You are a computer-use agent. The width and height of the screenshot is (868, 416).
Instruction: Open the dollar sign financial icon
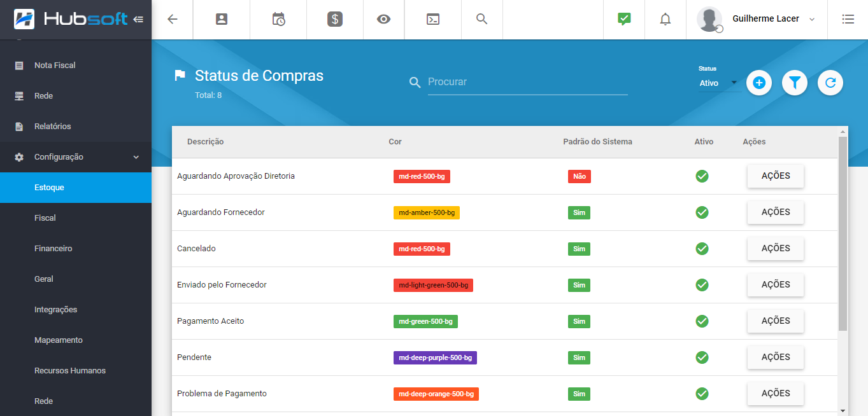[335, 19]
